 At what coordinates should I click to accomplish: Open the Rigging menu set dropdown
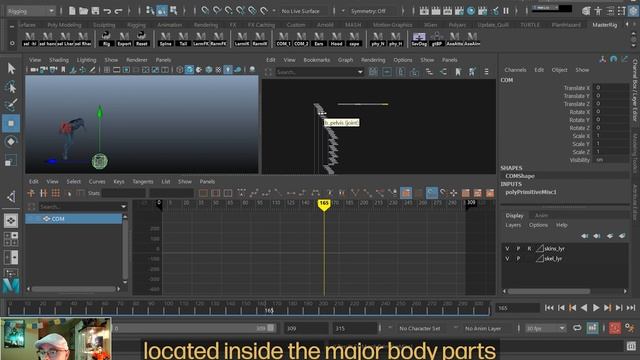[31, 11]
